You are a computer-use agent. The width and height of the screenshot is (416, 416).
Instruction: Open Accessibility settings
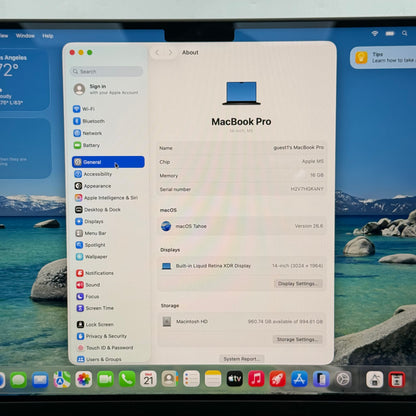pos(93,174)
